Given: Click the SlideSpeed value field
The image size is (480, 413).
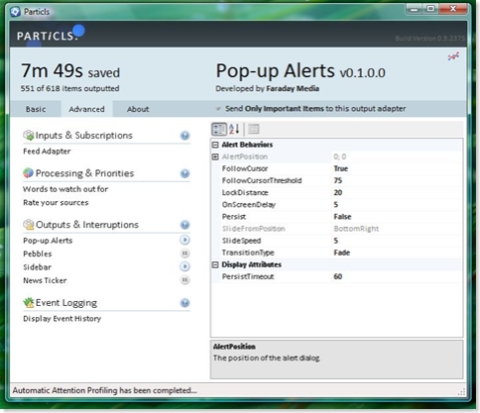Looking at the screenshot, I should tap(397, 241).
